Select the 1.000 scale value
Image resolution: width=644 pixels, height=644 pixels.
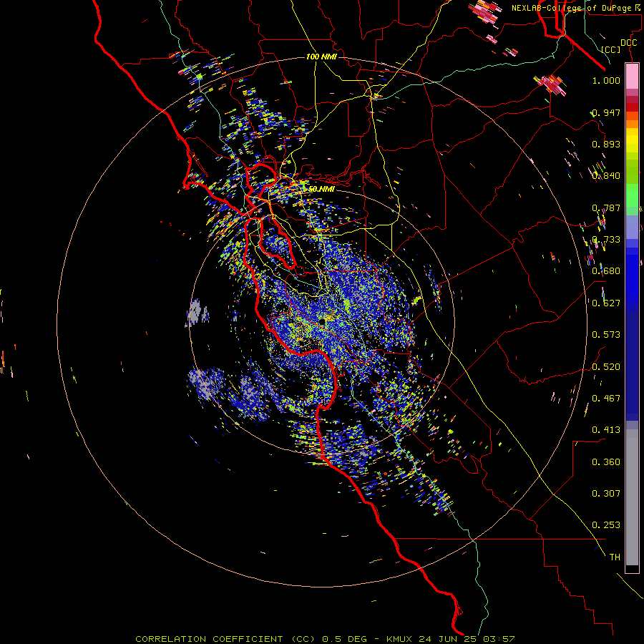pyautogui.click(x=606, y=80)
